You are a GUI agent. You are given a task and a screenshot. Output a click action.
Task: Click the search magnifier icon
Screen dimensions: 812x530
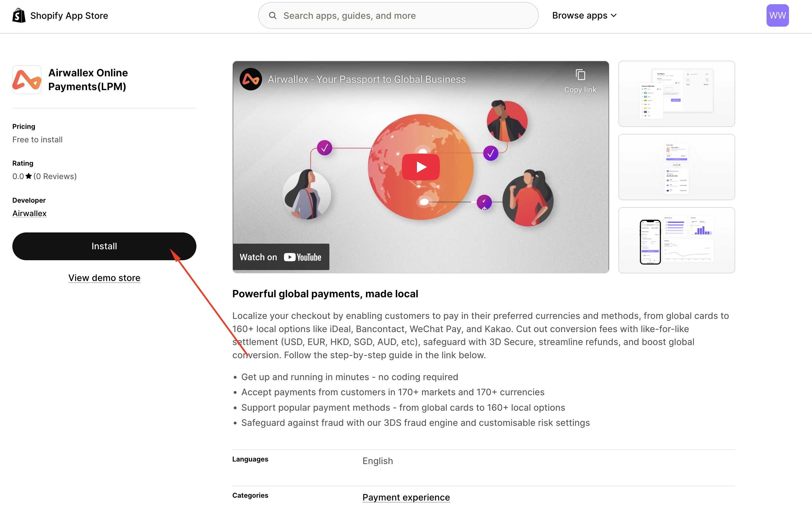click(x=273, y=15)
